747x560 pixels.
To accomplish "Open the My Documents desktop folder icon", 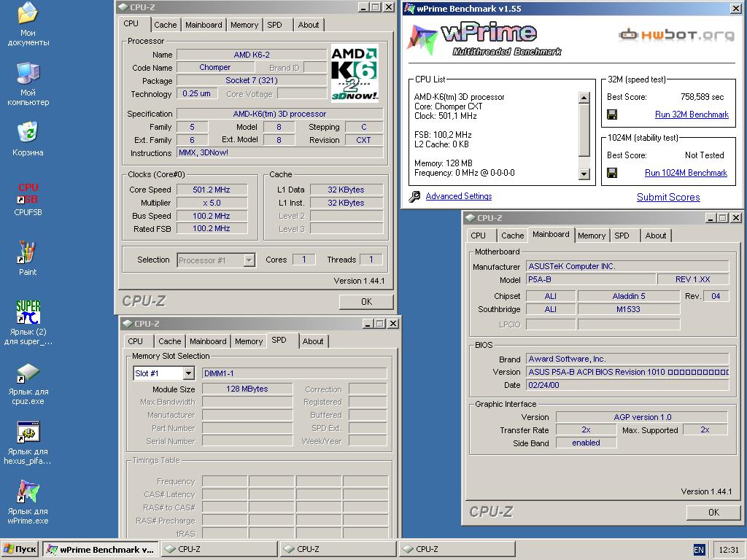I will click(28, 13).
